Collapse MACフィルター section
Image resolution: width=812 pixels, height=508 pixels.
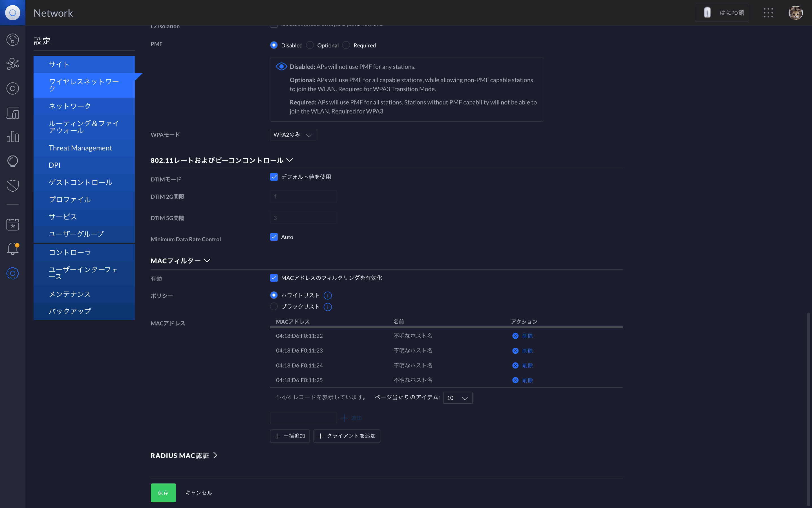180,261
